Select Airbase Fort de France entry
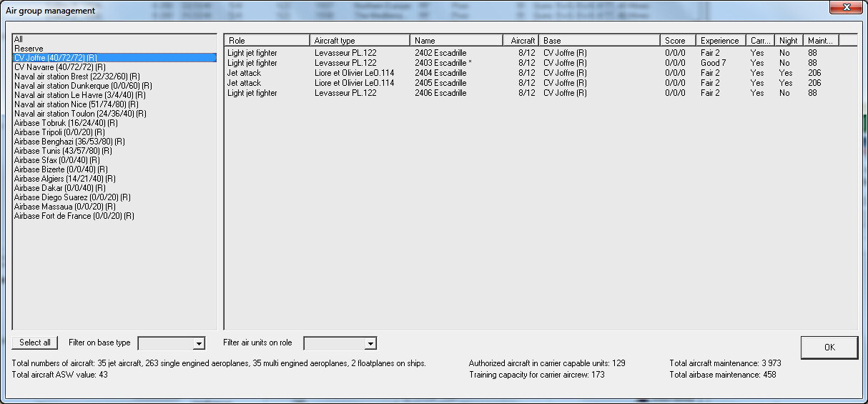This screenshot has width=868, height=404. pyautogui.click(x=74, y=216)
